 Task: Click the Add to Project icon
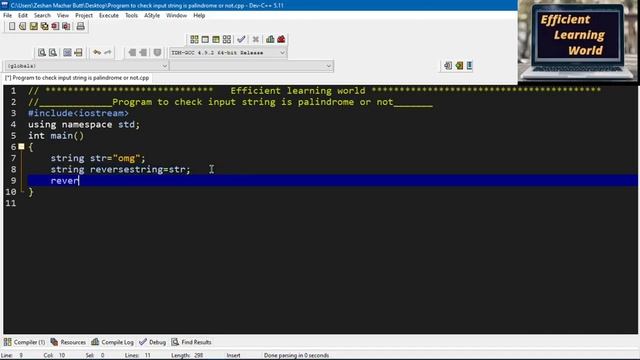pos(132,52)
